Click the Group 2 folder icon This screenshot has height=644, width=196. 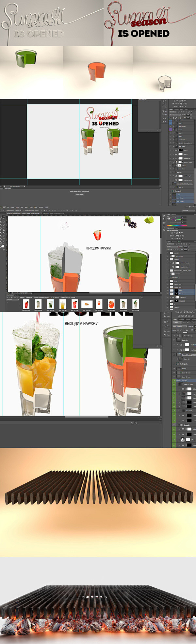point(182,425)
